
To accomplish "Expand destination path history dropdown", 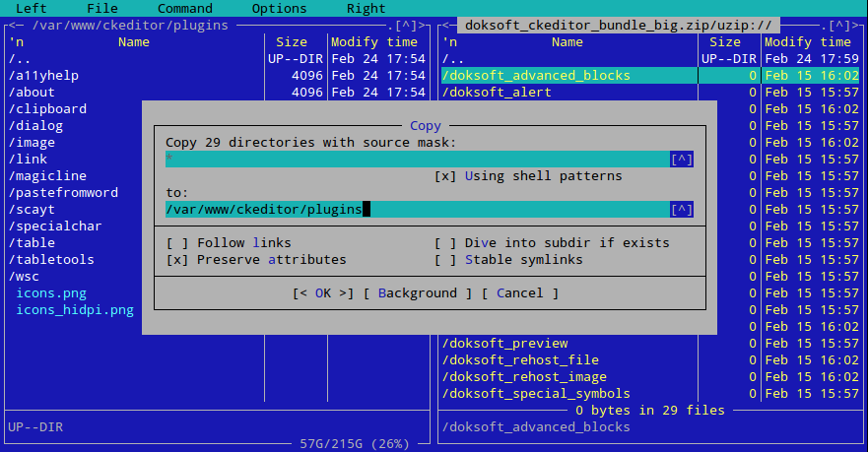I will pyautogui.click(x=681, y=210).
